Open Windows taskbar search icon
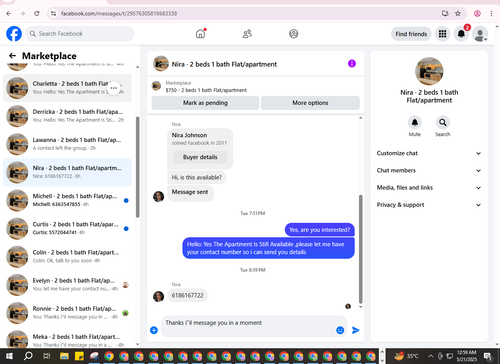Viewport: 500px width, 364px height. point(28,356)
